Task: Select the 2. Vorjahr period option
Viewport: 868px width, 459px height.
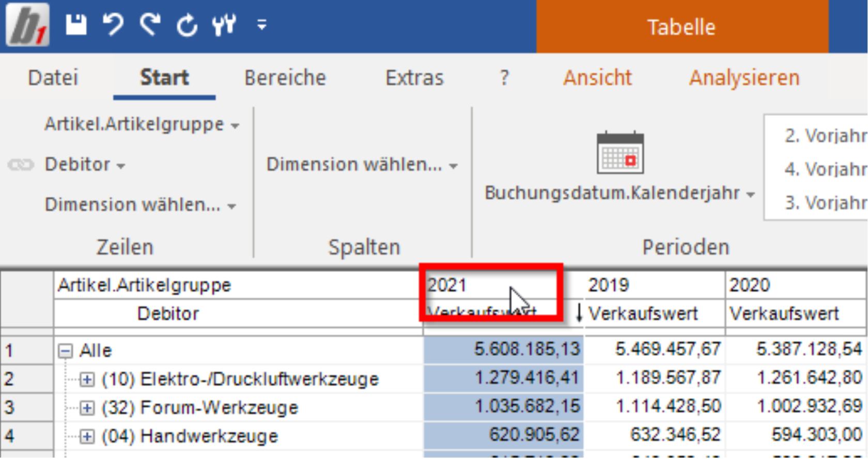Action: click(826, 136)
